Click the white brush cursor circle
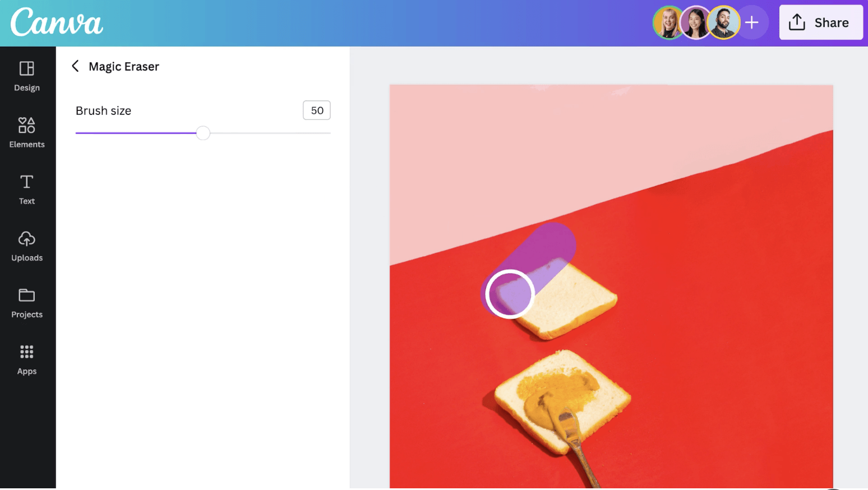868x490 pixels. [x=510, y=294]
